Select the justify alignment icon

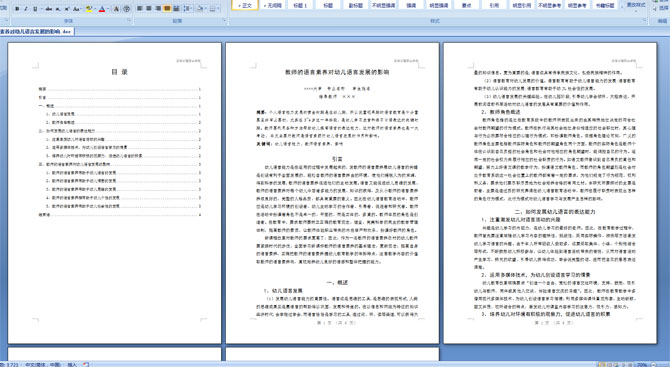167,8
